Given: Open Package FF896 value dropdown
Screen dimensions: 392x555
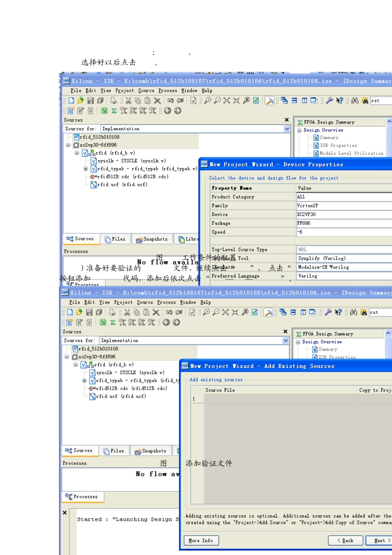Looking at the screenshot, I should tap(344, 223).
